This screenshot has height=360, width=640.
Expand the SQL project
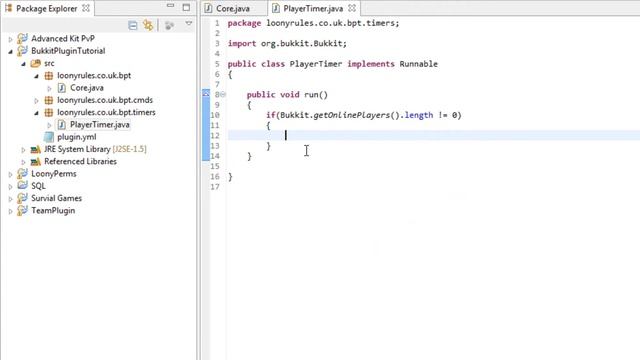point(11,187)
